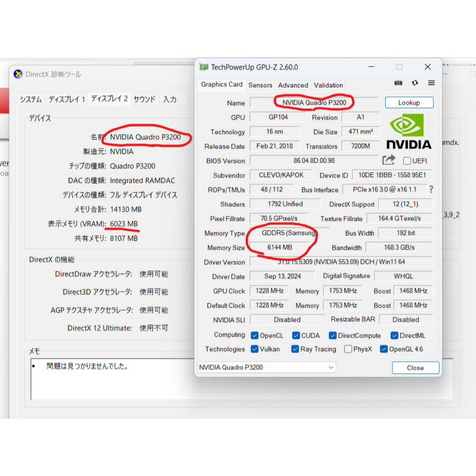Toggle the DirectCompute checkbox

(x=332, y=335)
